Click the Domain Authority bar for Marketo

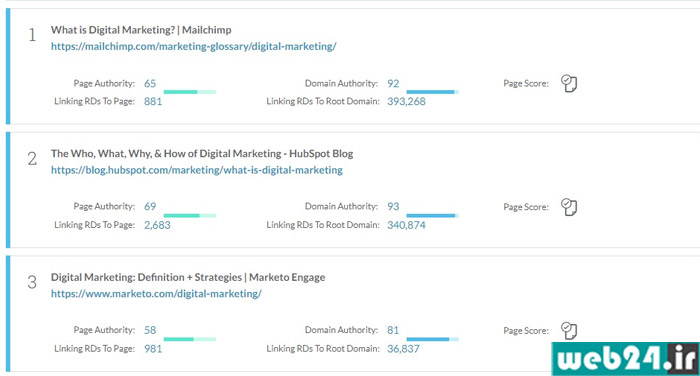pos(433,339)
